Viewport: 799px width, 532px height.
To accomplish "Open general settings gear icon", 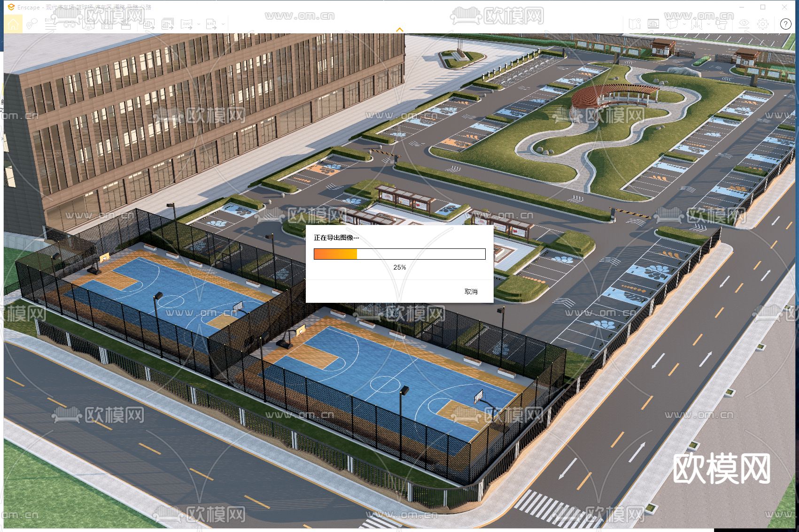I will 763,24.
